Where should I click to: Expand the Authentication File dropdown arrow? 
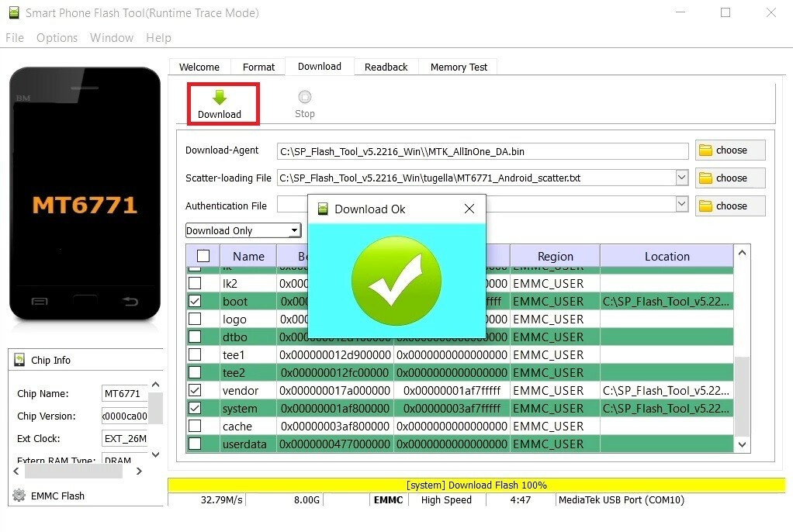pyautogui.click(x=681, y=205)
